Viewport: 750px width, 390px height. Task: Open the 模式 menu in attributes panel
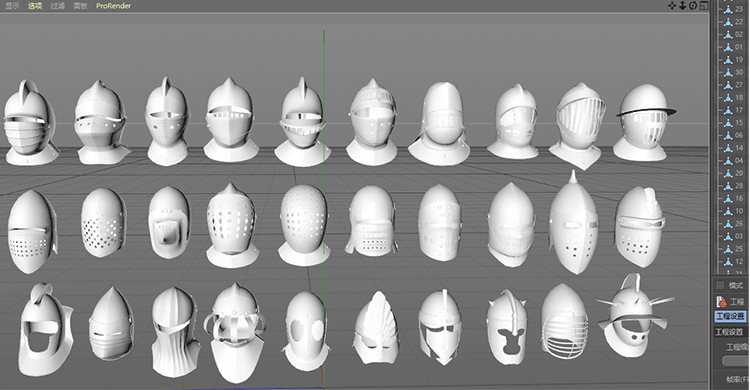[736, 286]
